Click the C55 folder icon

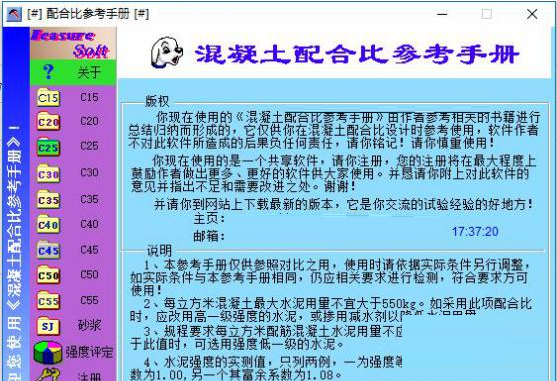tap(48, 300)
